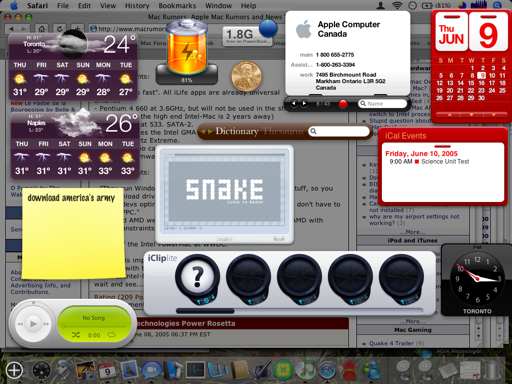Open the Apple menu
The height and width of the screenshot is (384, 512).
(14, 5)
